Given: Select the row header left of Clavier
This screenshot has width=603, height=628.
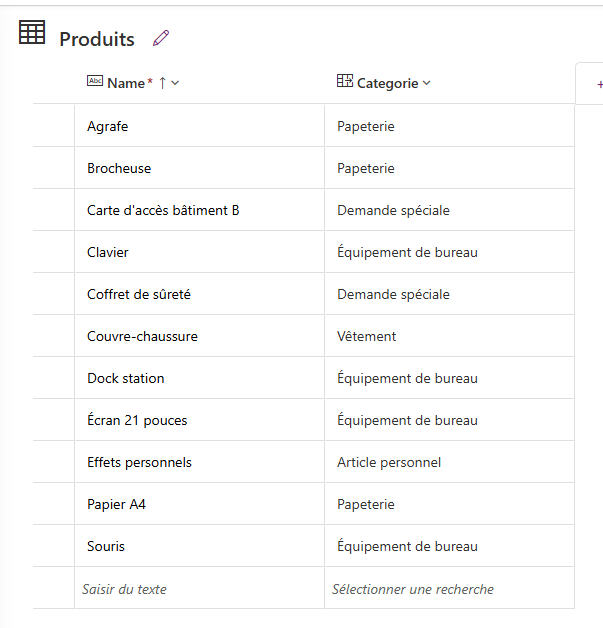Looking at the screenshot, I should 54,252.
